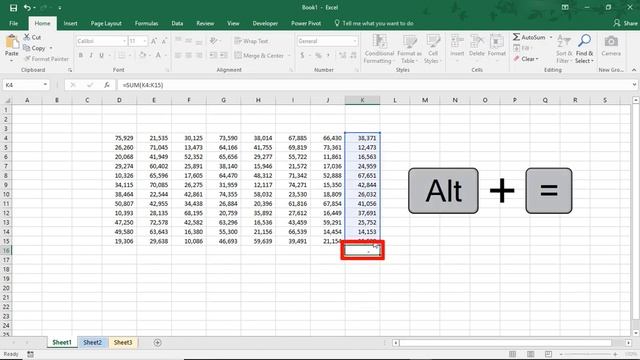The height and width of the screenshot is (360, 640).
Task: Click the Align Right icon
Action: 198,55
